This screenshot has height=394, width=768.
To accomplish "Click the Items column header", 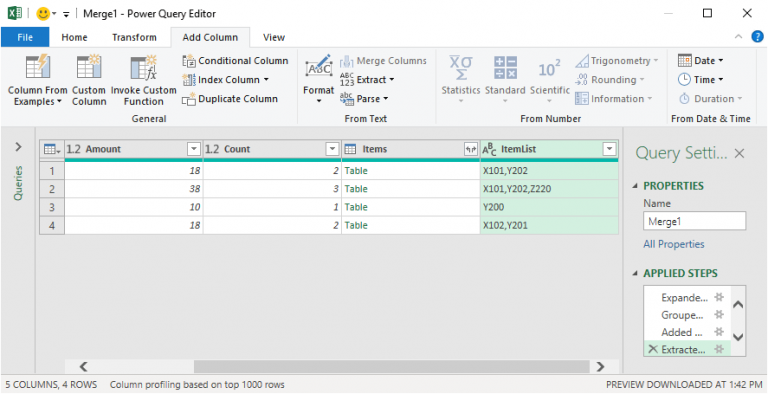I will coord(410,149).
